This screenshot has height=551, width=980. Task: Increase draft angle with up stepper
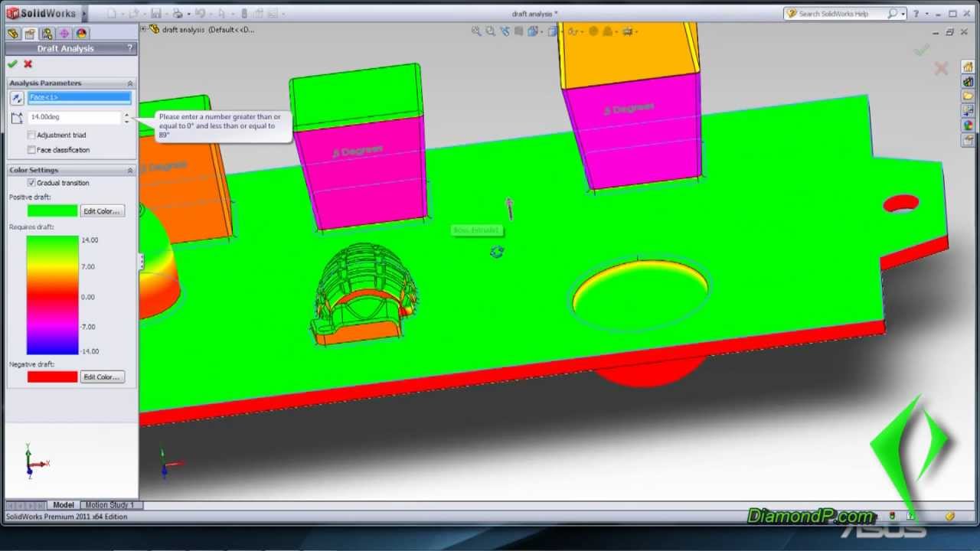pyautogui.click(x=126, y=114)
